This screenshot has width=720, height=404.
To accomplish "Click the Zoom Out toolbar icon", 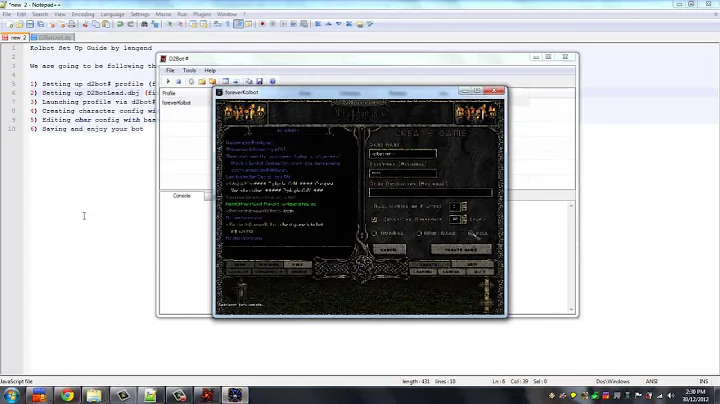I will pyautogui.click(x=180, y=24).
